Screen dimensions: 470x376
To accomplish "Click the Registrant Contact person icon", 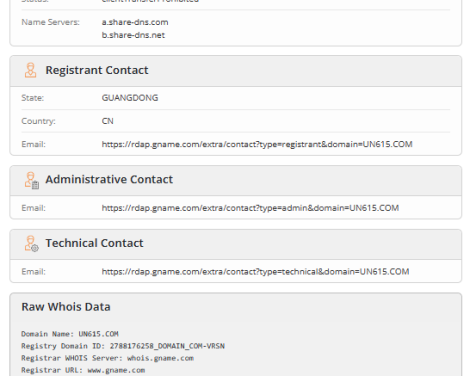I will pyautogui.click(x=30, y=70).
